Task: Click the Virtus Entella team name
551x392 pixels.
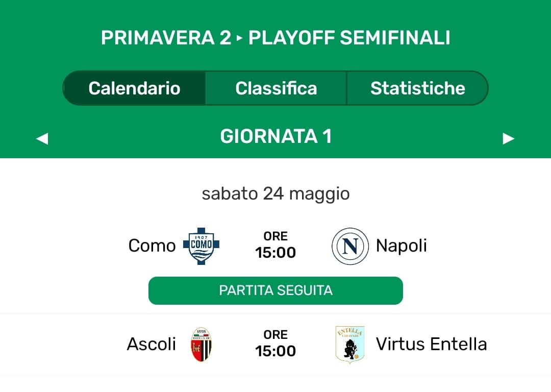Action: point(431,345)
